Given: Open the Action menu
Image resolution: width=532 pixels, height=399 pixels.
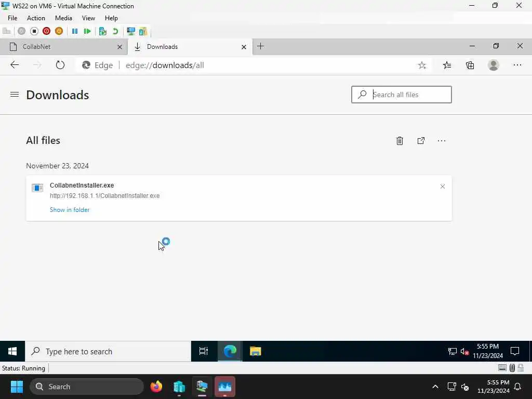Looking at the screenshot, I should pos(36,18).
